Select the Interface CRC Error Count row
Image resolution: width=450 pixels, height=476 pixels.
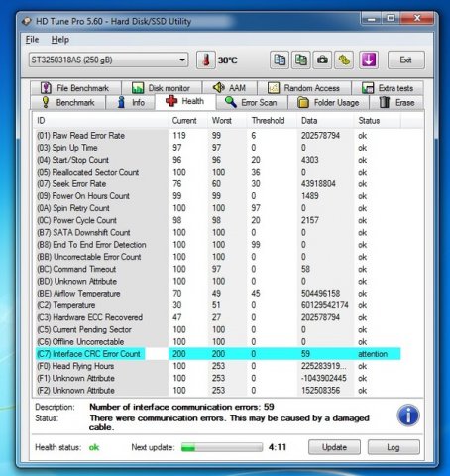click(218, 354)
